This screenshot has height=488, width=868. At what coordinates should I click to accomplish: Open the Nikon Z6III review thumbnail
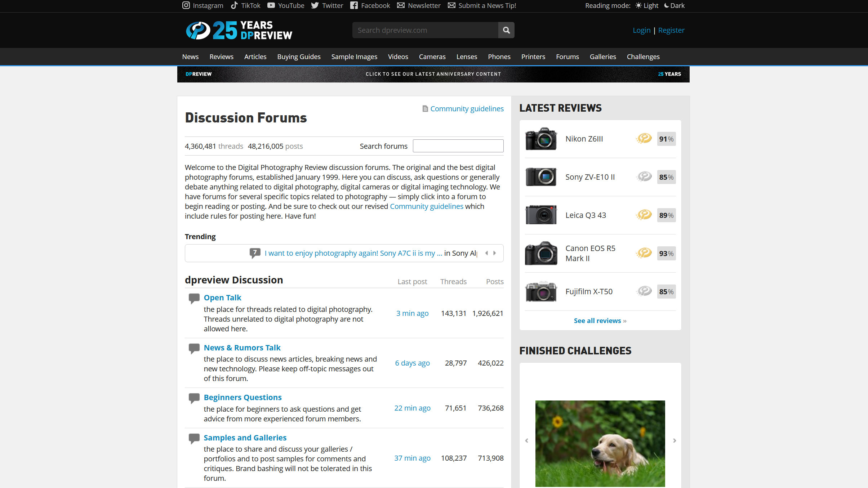(x=541, y=139)
